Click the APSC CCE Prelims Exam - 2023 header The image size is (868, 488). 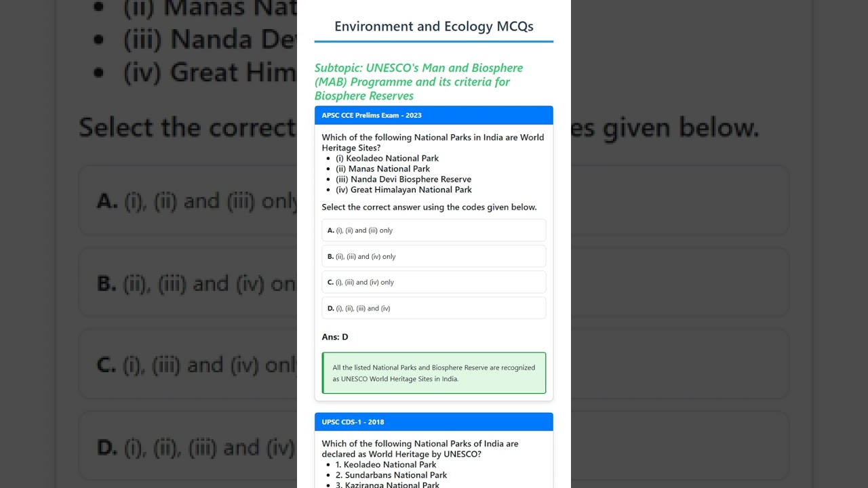433,115
